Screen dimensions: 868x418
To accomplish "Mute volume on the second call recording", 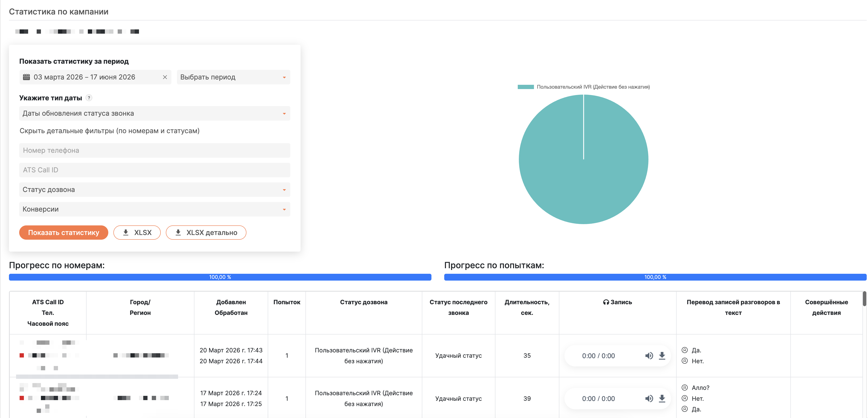I will (649, 398).
